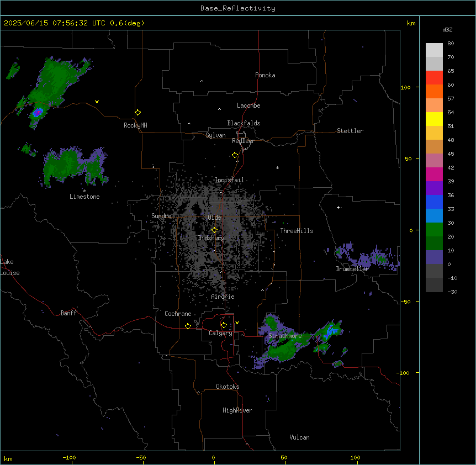
Task: Pick the light gray 70-80 dBZ swatch
Action: pos(434,50)
